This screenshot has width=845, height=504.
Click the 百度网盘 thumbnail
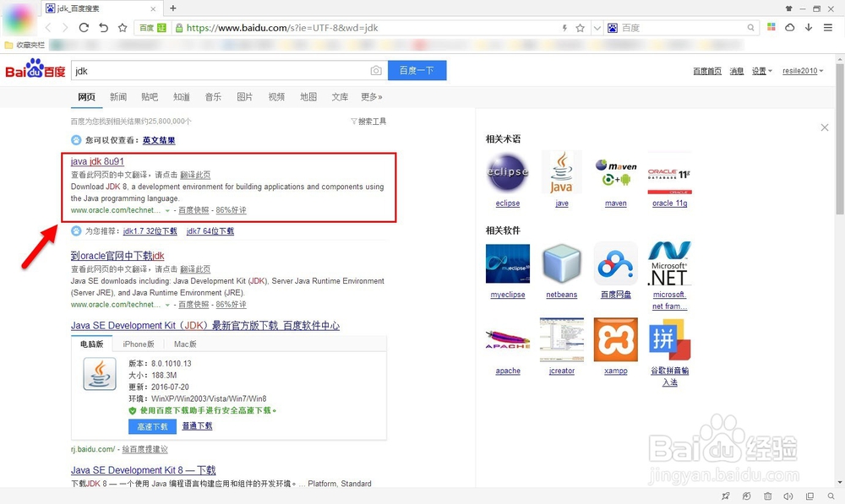[x=616, y=263]
